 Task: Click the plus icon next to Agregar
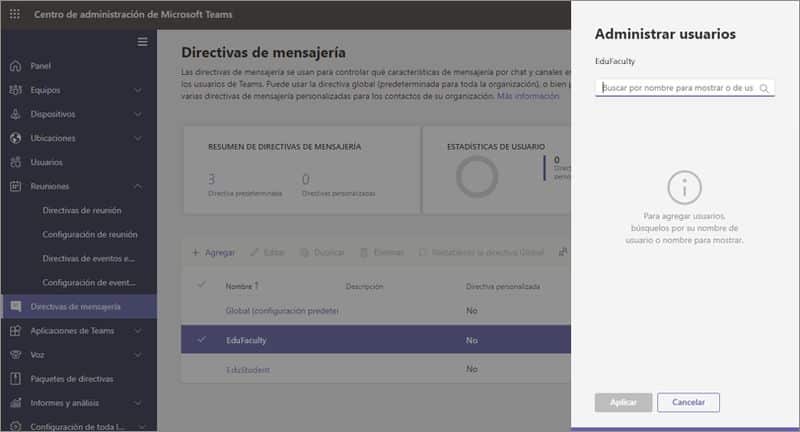pyautogui.click(x=195, y=252)
